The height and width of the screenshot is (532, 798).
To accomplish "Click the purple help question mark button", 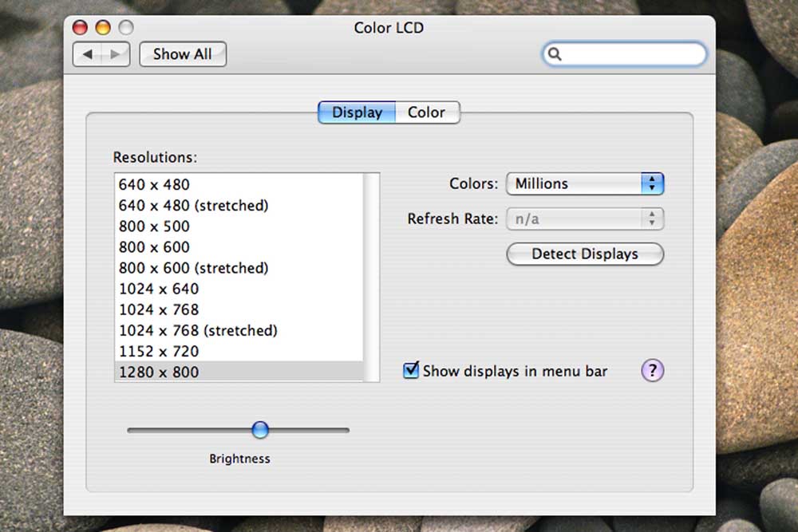I will coord(653,371).
